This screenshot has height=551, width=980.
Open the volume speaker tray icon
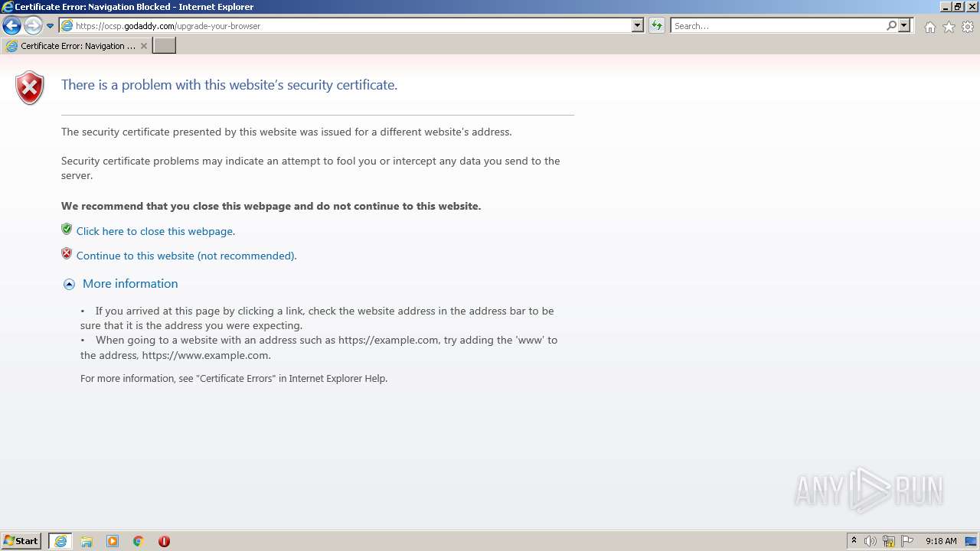click(x=871, y=541)
